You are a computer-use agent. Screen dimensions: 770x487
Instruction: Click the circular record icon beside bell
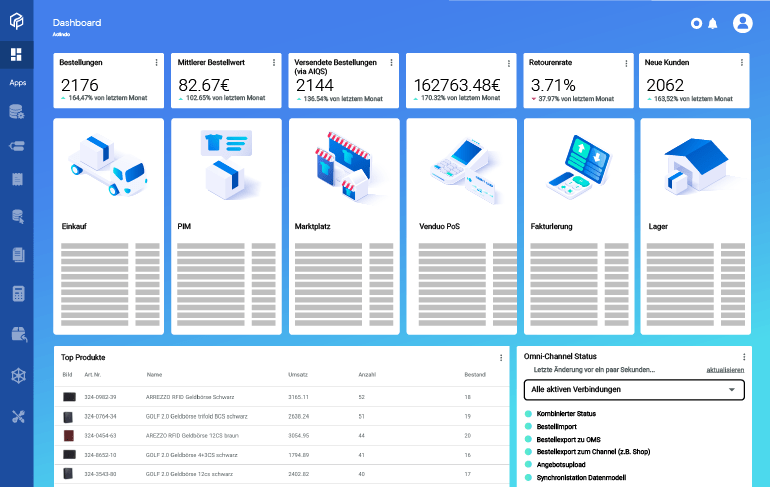click(697, 23)
